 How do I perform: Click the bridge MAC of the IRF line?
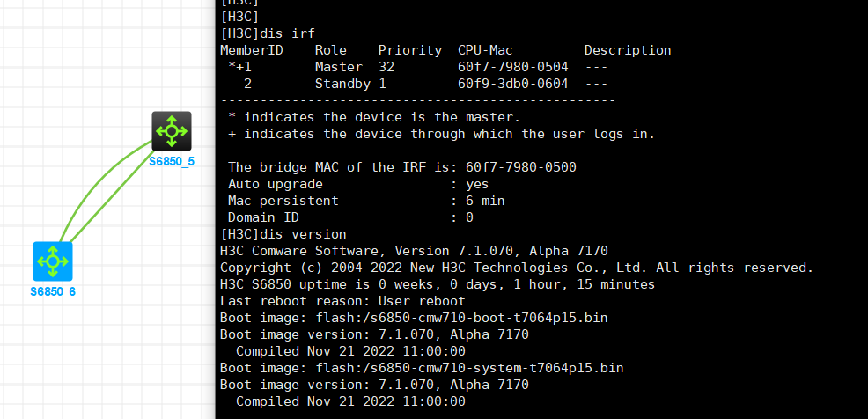click(401, 167)
